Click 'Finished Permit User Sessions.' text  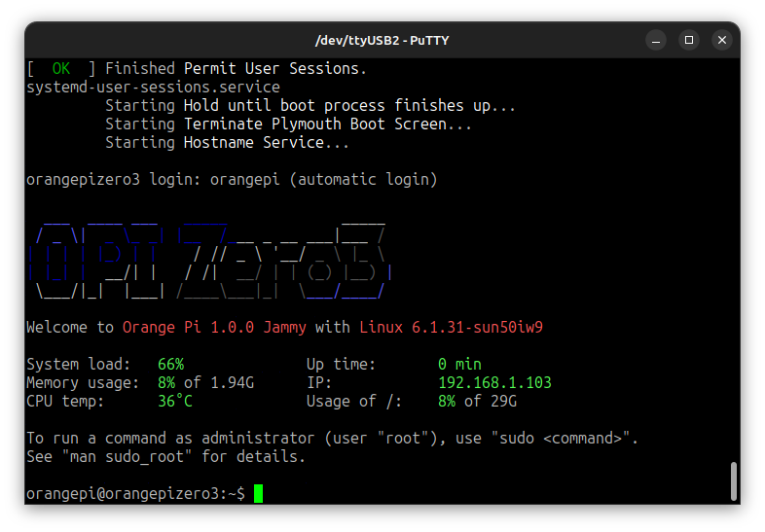click(x=237, y=69)
